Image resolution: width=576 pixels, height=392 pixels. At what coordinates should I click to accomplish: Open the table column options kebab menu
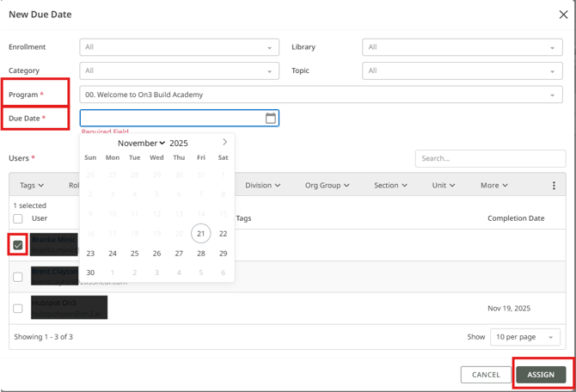pos(554,186)
